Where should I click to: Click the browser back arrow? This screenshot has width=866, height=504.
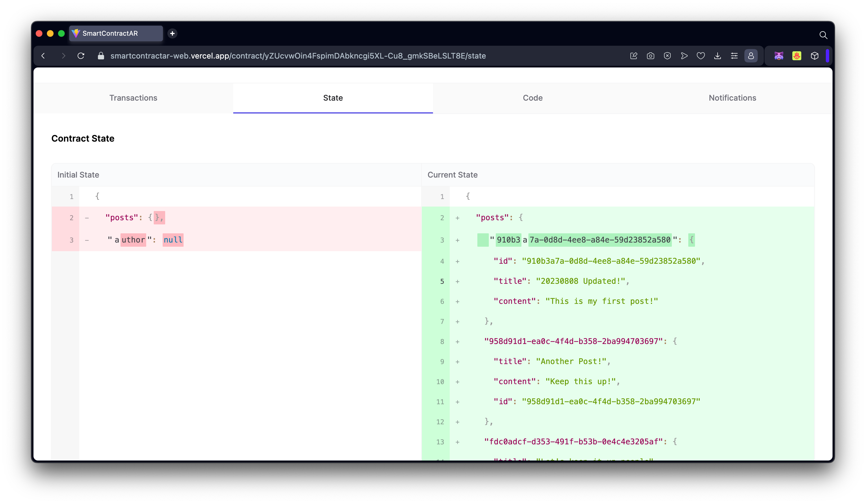[43, 56]
